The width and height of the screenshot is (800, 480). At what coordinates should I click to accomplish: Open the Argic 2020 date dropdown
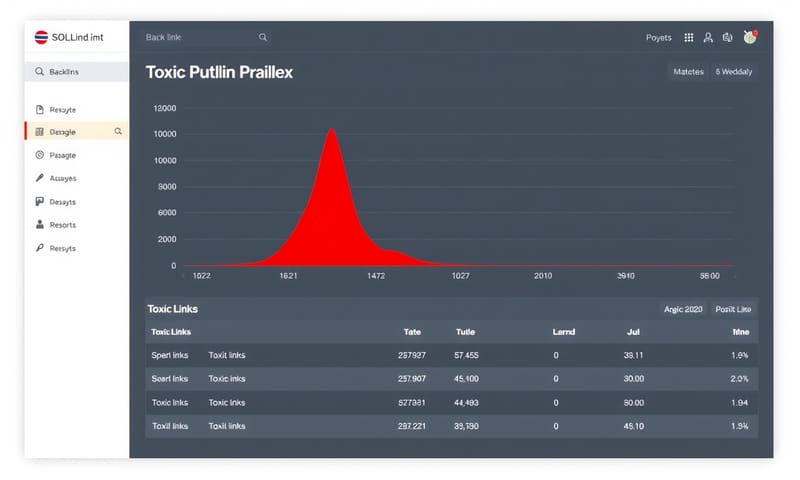point(683,309)
